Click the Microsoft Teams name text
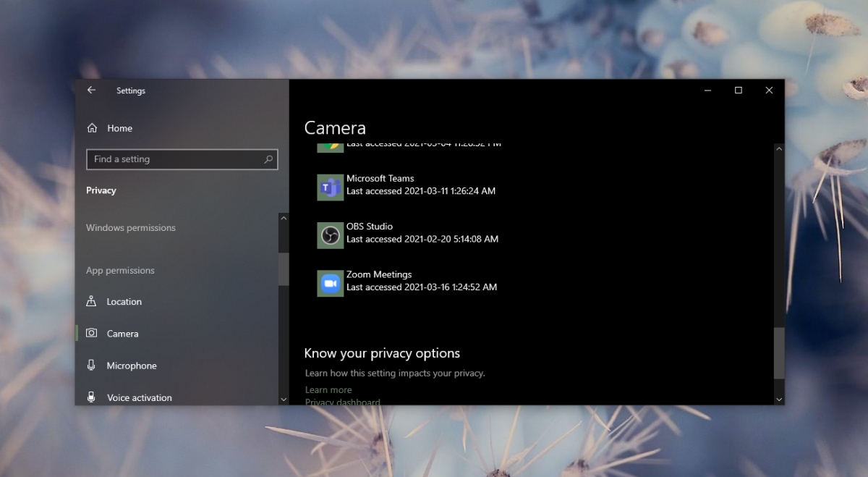The width and height of the screenshot is (868, 477). [x=380, y=178]
